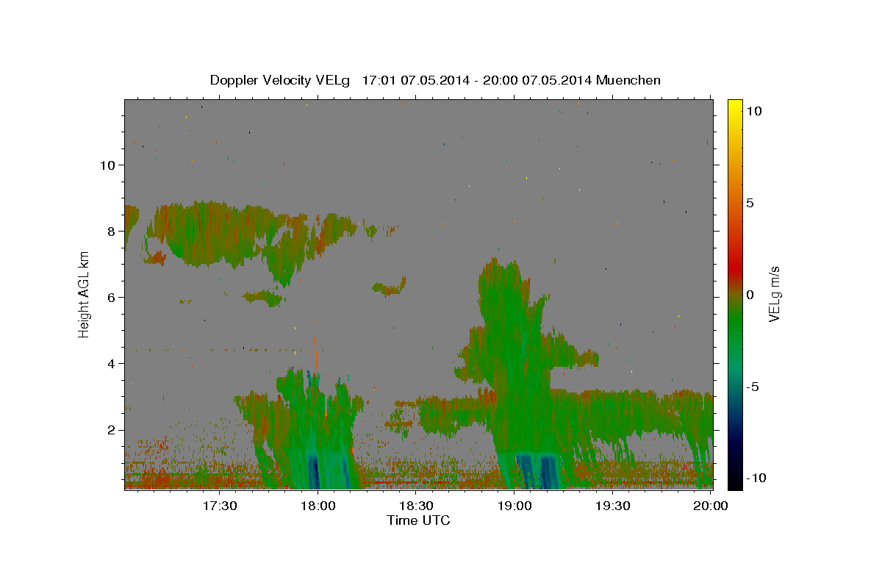
Task: Click the 17:30 time tick label
Action: coord(219,506)
